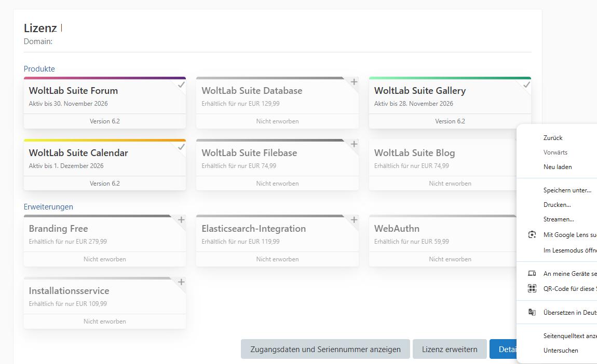Select 'Neu laden' from context menu
This screenshot has height=364, width=597.
click(x=558, y=167)
